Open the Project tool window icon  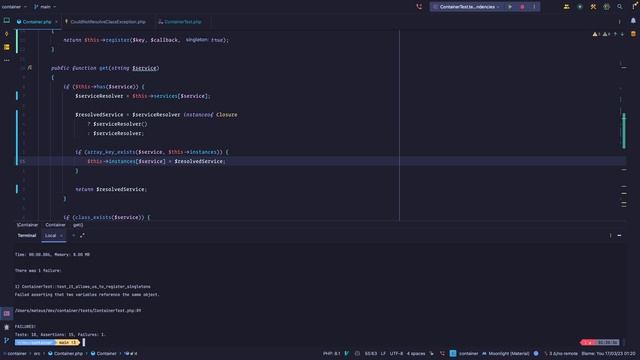point(7,20)
